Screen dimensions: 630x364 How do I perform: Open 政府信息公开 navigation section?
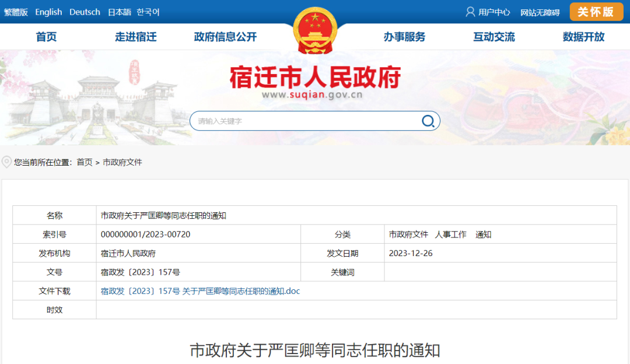pyautogui.click(x=225, y=36)
